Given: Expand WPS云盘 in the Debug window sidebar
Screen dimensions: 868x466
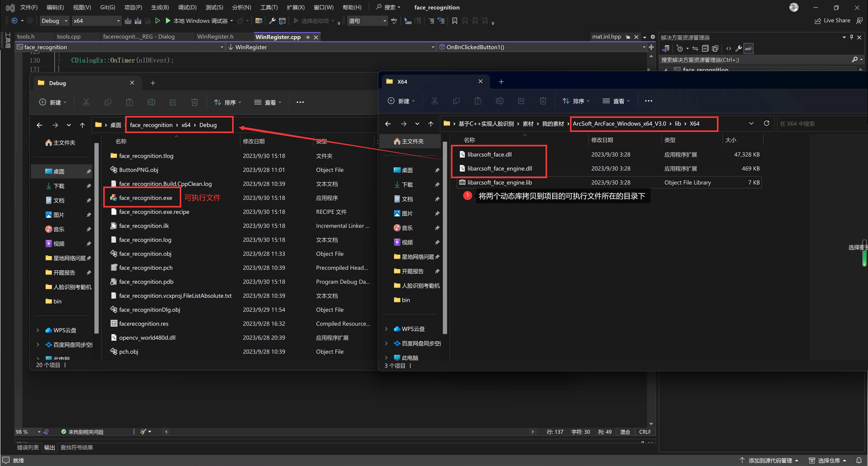Looking at the screenshot, I should coord(38,330).
